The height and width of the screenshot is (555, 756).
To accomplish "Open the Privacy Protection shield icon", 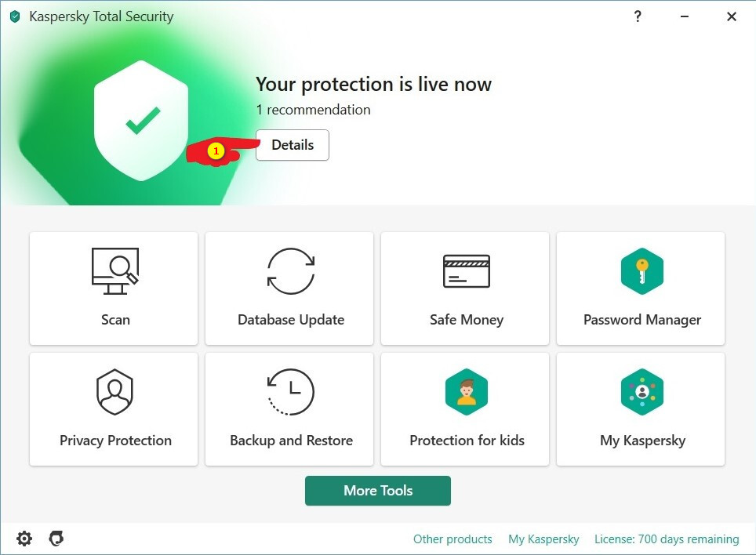I will [114, 392].
